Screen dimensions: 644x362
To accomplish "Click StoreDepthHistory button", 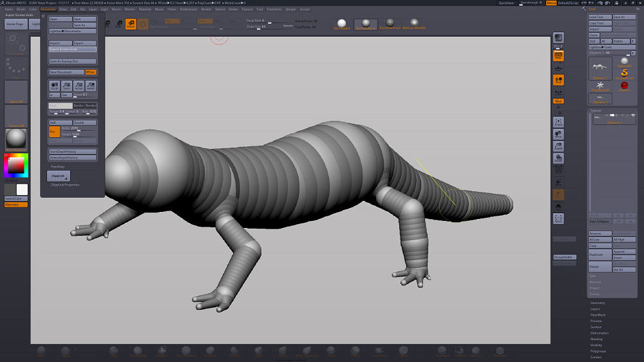I will coord(73,151).
